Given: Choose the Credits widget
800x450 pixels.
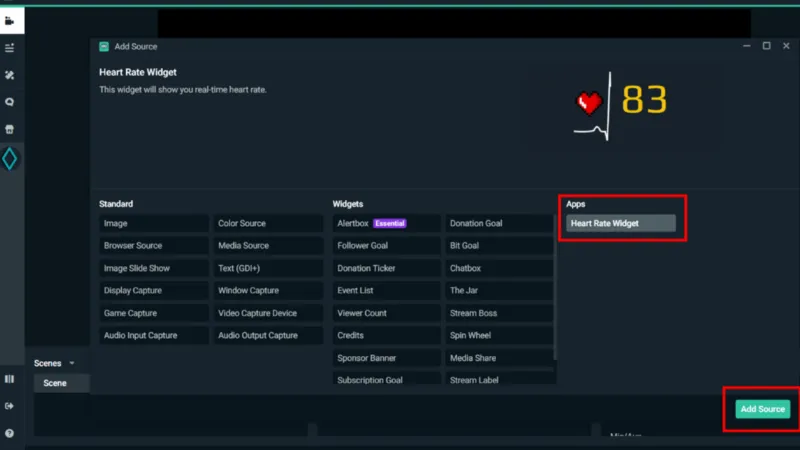Looking at the screenshot, I should click(387, 336).
